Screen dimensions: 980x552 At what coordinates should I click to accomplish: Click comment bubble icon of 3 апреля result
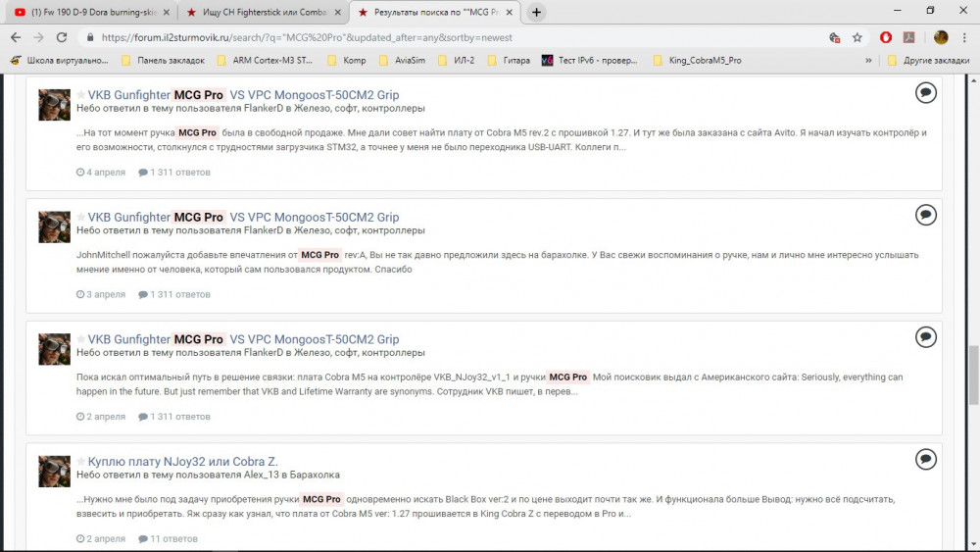click(x=926, y=215)
